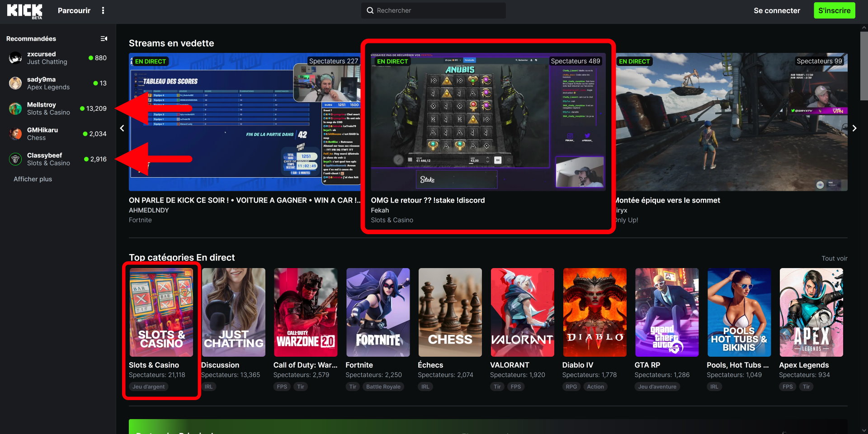Click Parcourir in the top bar
This screenshot has width=868, height=434.
pos(74,10)
